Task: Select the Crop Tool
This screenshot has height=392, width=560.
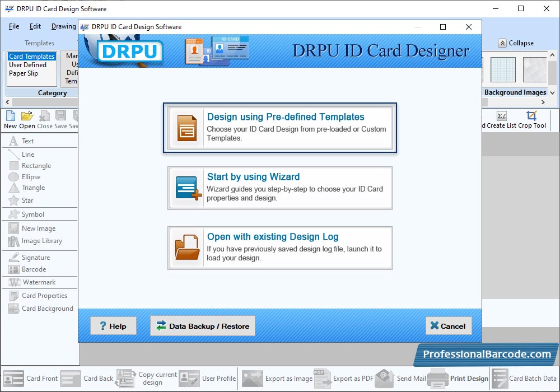Action: 532,120
